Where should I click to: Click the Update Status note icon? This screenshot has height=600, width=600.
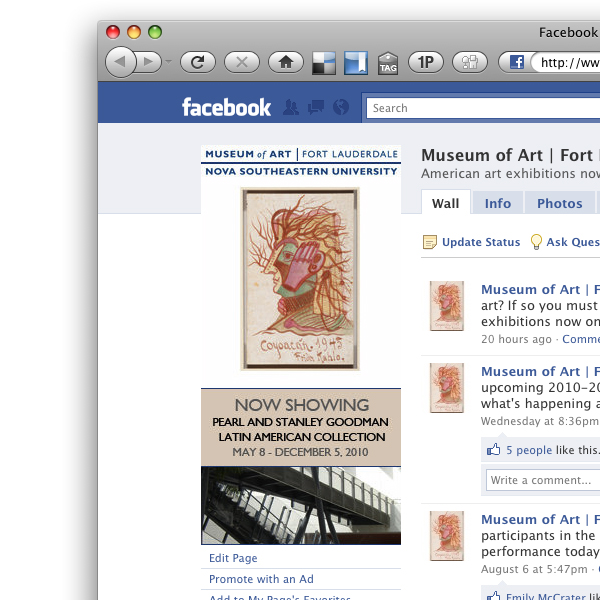(429, 242)
